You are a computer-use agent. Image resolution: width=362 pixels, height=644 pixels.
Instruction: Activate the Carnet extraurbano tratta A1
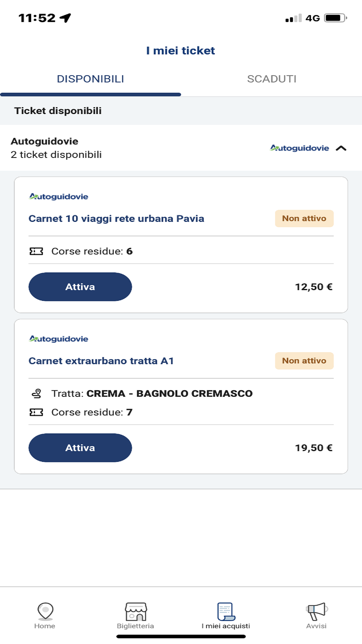80,448
